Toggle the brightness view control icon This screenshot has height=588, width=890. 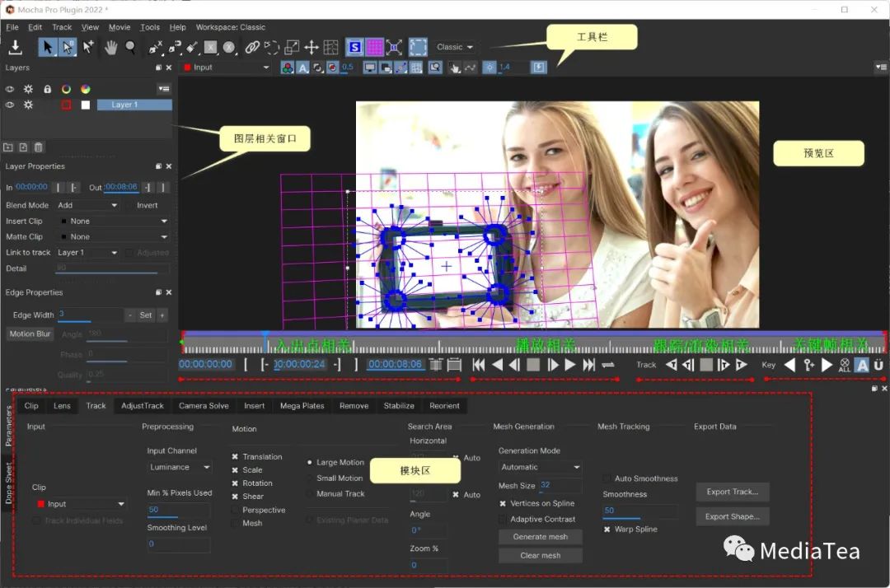pos(489,68)
